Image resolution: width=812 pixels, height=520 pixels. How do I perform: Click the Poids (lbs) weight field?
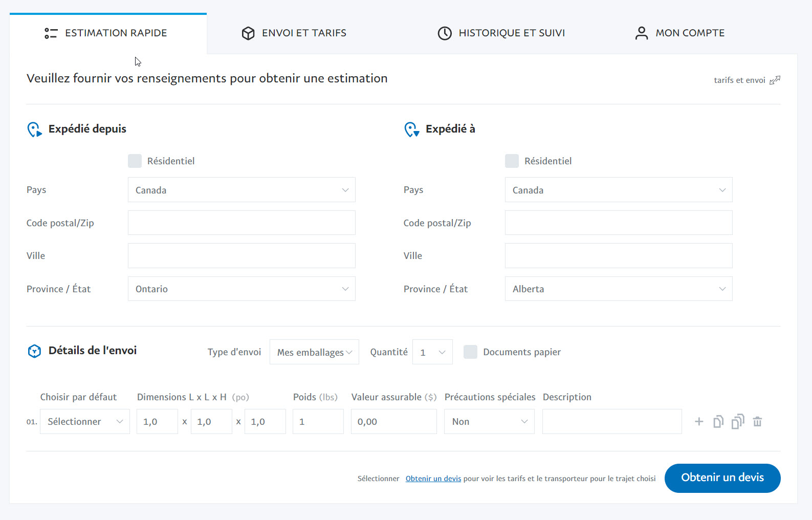318,422
